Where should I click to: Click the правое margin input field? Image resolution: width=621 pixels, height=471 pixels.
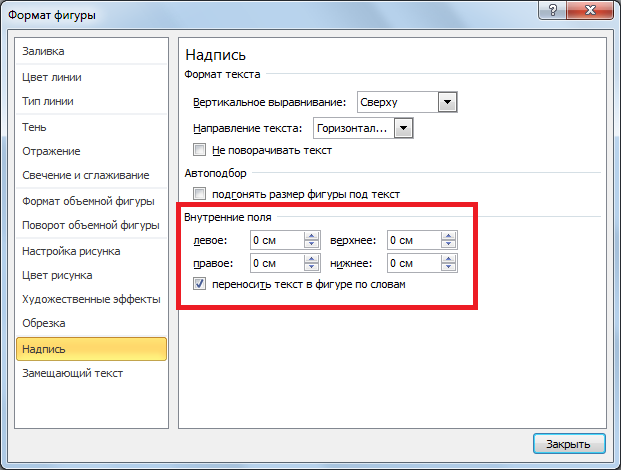pyautogui.click(x=277, y=263)
